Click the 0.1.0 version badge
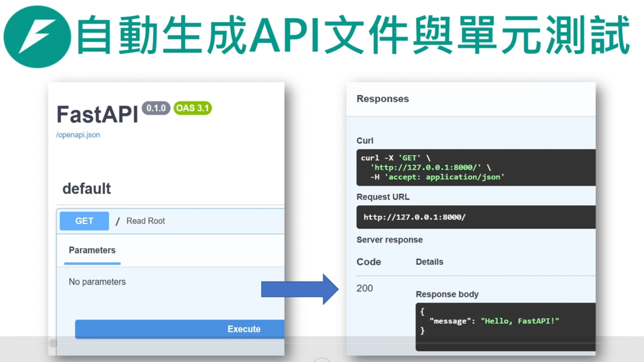Image resolution: width=644 pixels, height=362 pixels. [156, 108]
